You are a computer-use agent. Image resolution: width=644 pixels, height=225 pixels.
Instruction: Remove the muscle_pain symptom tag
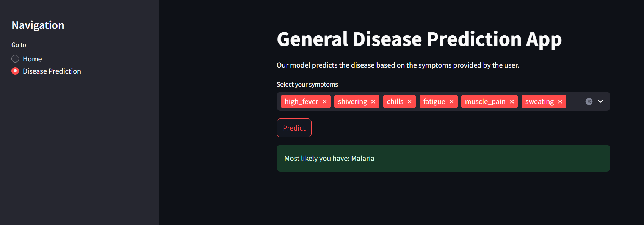512,101
